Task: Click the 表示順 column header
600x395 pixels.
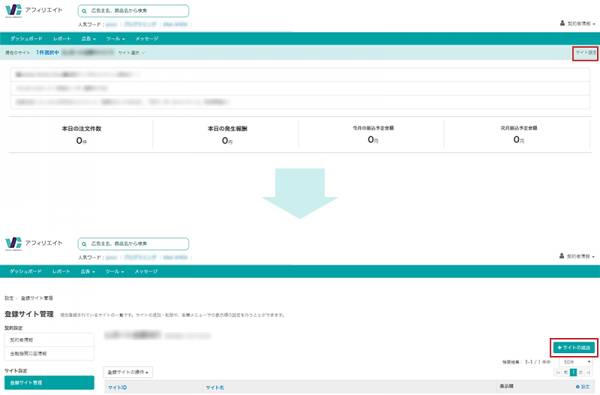Action: click(x=506, y=386)
